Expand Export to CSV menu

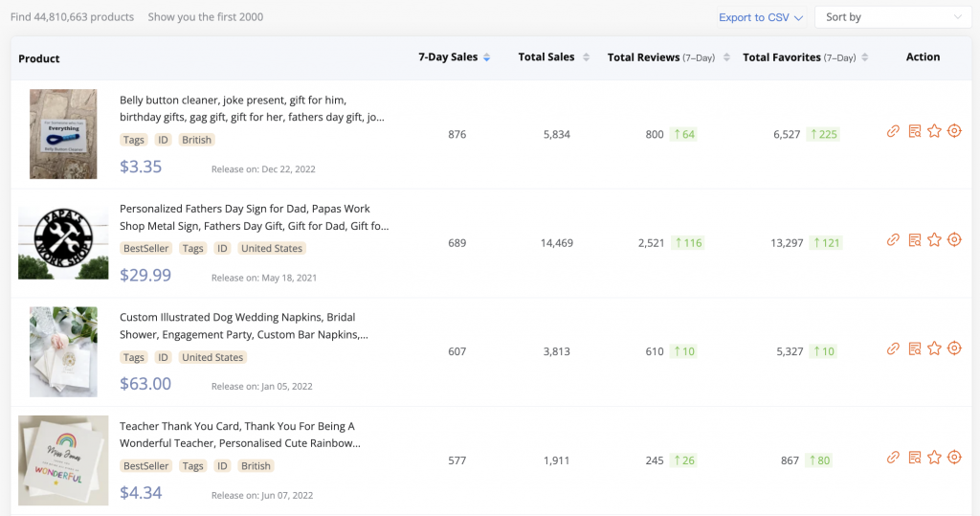761,17
